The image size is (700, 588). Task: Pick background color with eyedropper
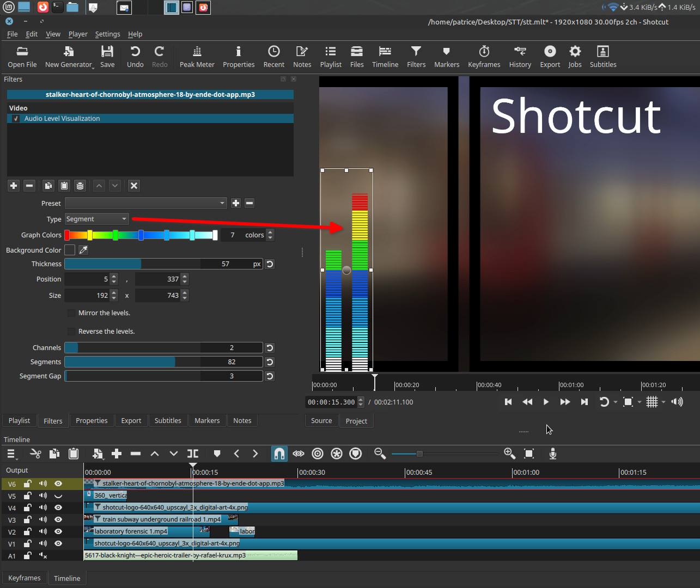(x=83, y=250)
